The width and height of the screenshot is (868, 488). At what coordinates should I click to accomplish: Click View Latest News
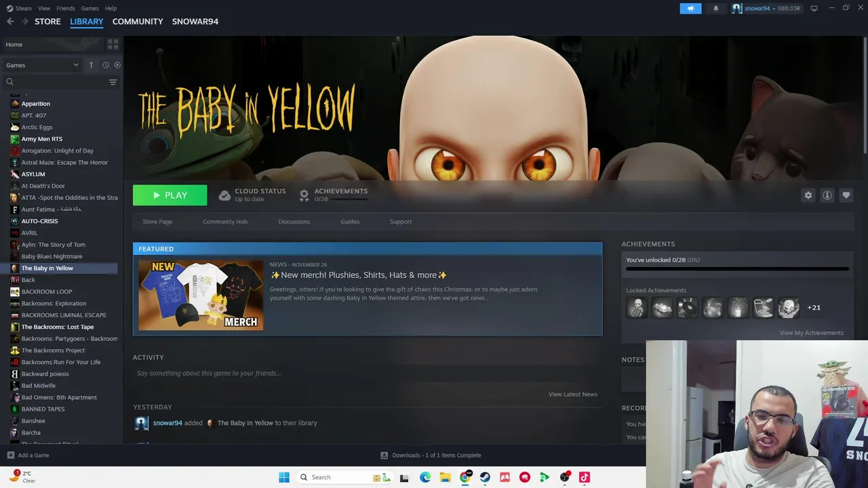point(573,394)
